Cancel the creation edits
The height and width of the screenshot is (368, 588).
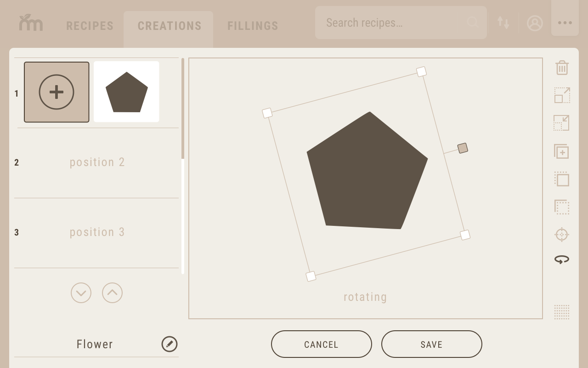click(x=322, y=344)
